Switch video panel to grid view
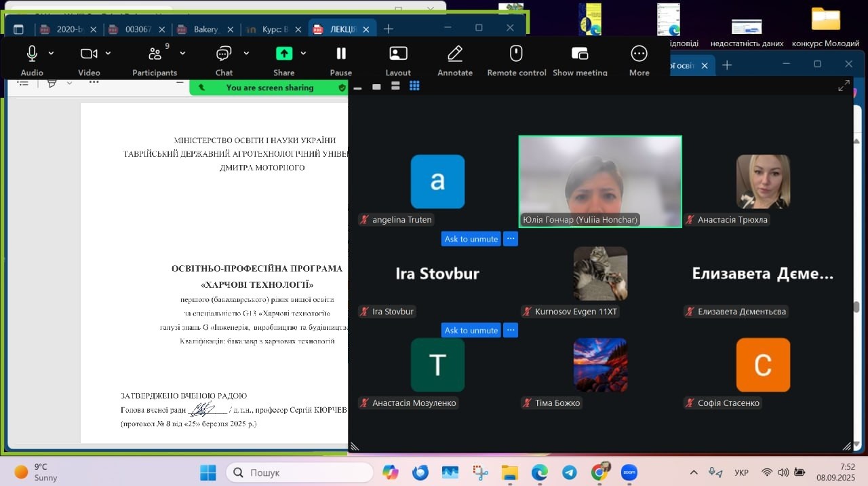The height and width of the screenshot is (486, 868). point(414,86)
